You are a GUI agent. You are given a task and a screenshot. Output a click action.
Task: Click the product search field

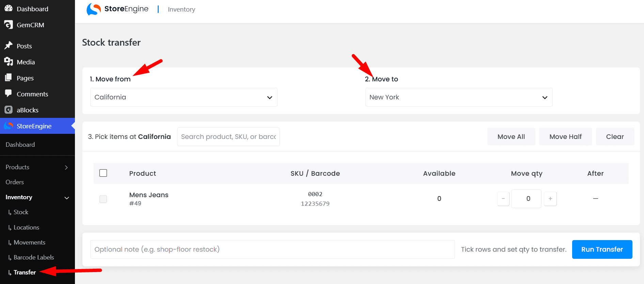pyautogui.click(x=229, y=137)
